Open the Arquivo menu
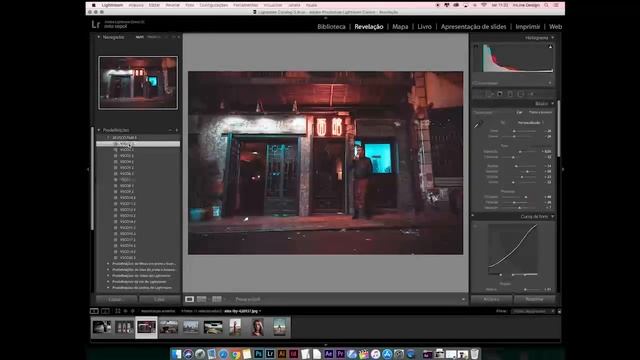Image resolution: width=640 pixels, height=360 pixels. (136, 5)
